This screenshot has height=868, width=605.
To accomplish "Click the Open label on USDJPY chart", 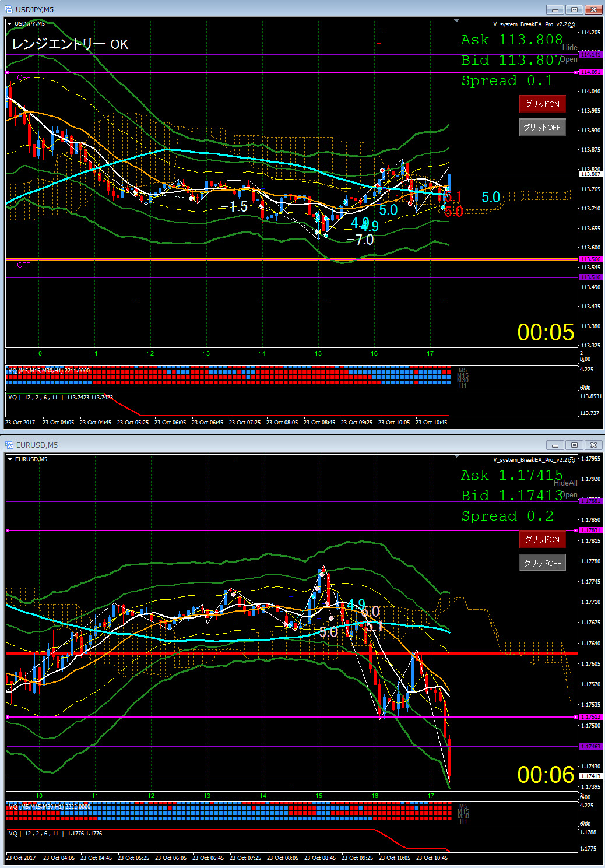I will [x=568, y=59].
